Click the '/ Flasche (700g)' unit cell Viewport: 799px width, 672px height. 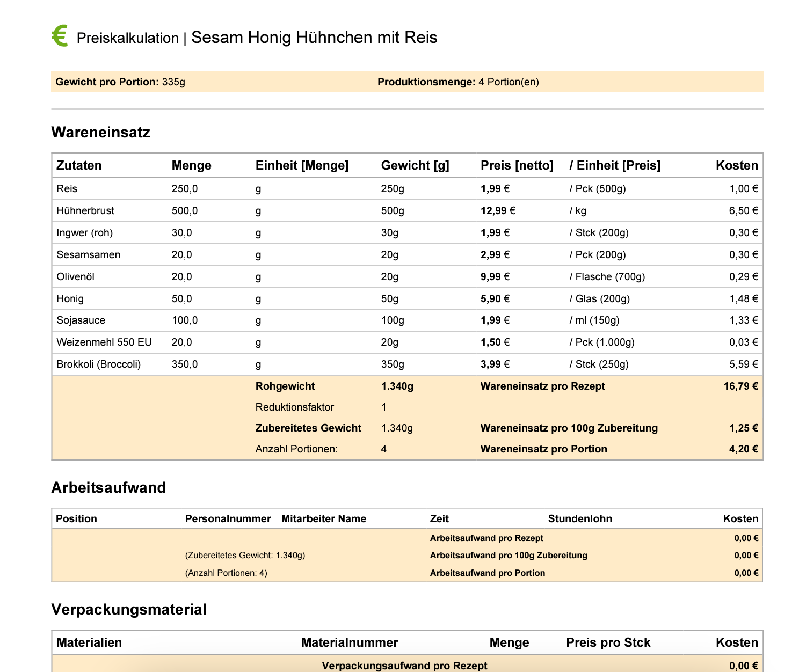pyautogui.click(x=607, y=277)
